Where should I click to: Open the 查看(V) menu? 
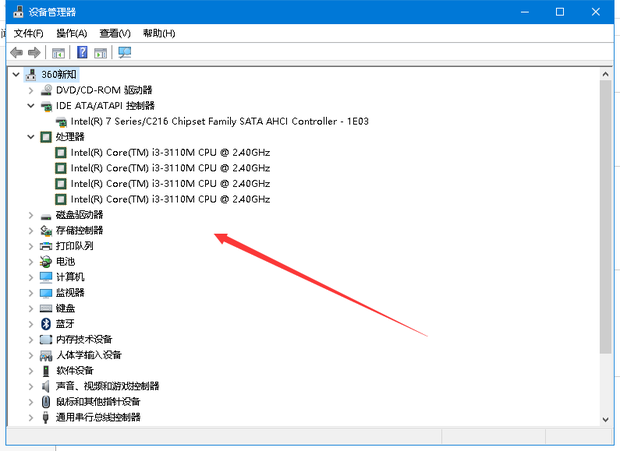coord(115,33)
